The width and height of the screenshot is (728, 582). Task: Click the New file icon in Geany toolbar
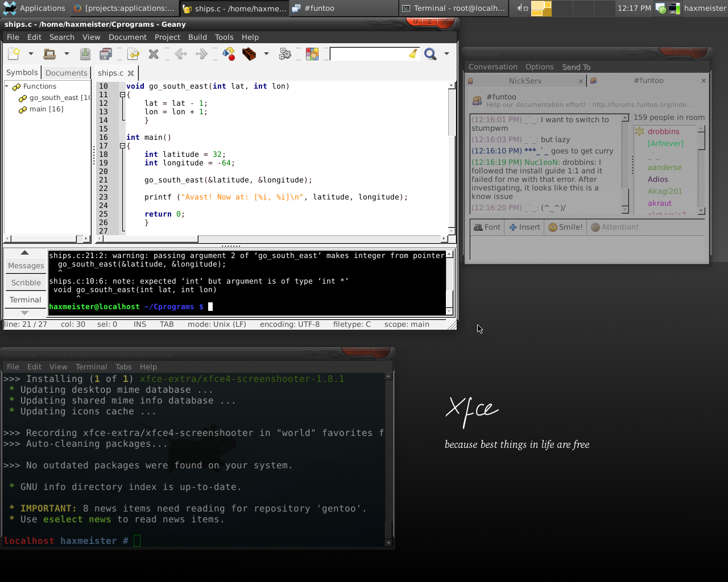pos(14,54)
